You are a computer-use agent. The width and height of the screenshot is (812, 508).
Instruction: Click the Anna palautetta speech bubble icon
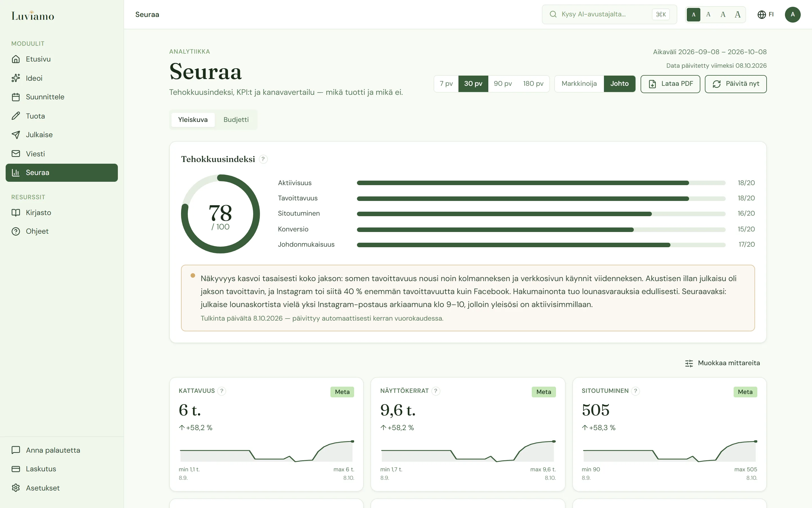[16, 450]
